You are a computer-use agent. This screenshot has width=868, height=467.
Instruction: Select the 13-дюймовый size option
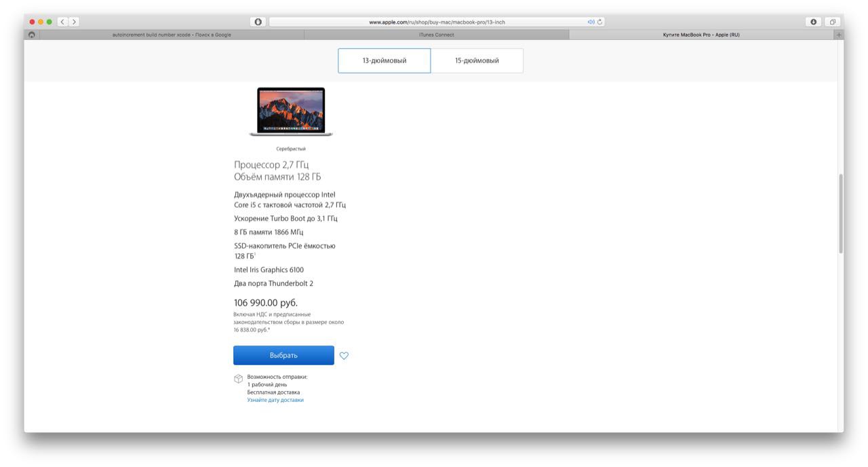point(384,60)
